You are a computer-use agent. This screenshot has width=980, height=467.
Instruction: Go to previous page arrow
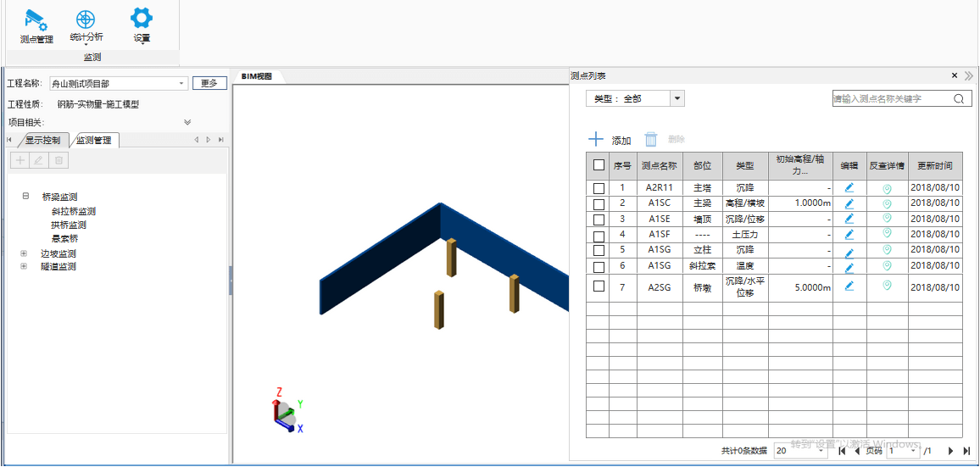pyautogui.click(x=857, y=451)
